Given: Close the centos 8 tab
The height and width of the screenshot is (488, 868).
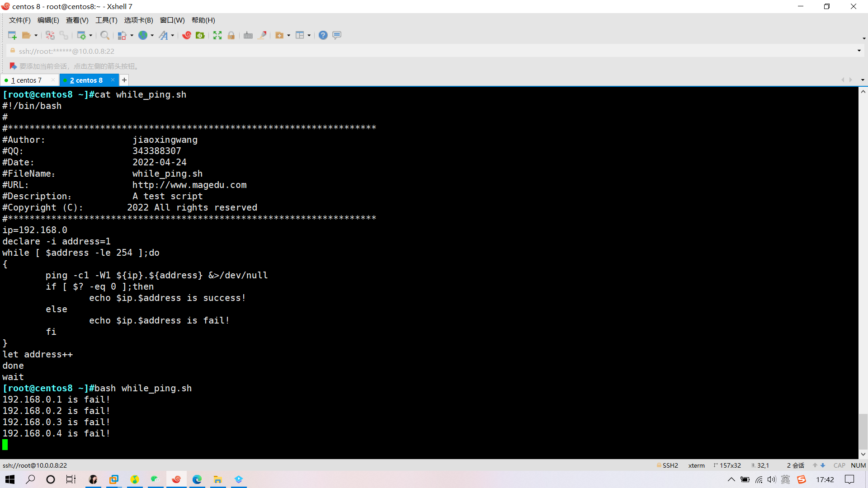Looking at the screenshot, I should 113,80.
